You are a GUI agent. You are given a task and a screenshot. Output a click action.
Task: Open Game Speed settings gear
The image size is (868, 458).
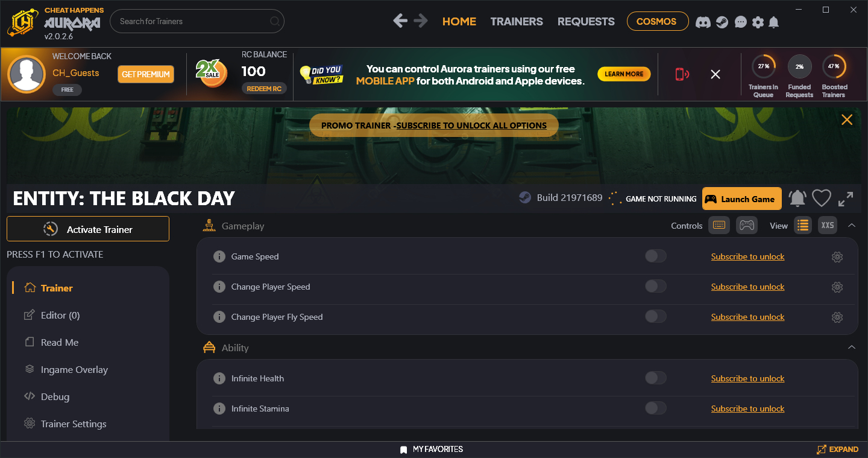[x=837, y=256]
